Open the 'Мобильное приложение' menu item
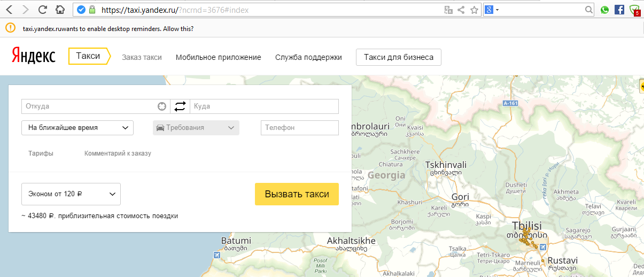 pos(218,57)
